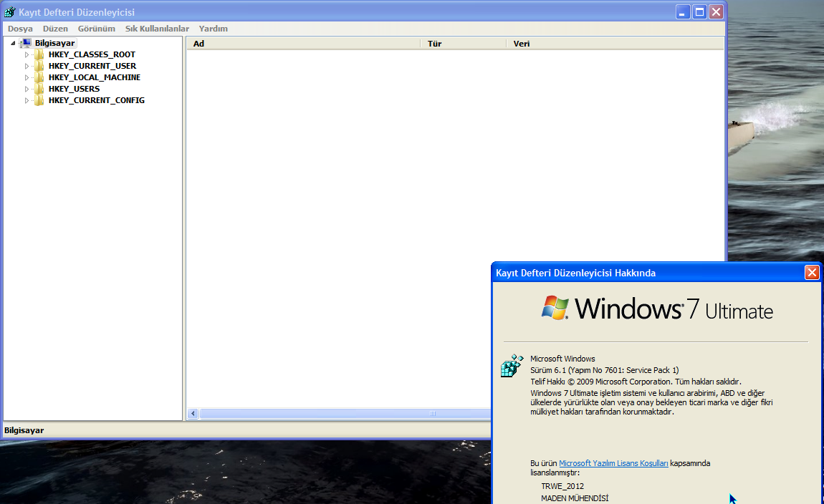Close the Kayıt Defteri Düzenleyicisi Hakkında dialog
The image size is (824, 504).
pyautogui.click(x=812, y=273)
